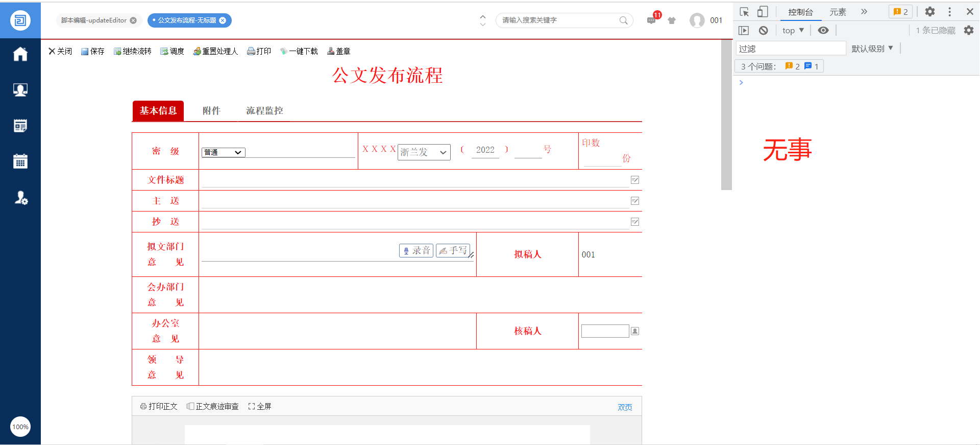The width and height of the screenshot is (980, 445).
Task: Open the calendar icon in left sidebar
Action: (x=20, y=161)
